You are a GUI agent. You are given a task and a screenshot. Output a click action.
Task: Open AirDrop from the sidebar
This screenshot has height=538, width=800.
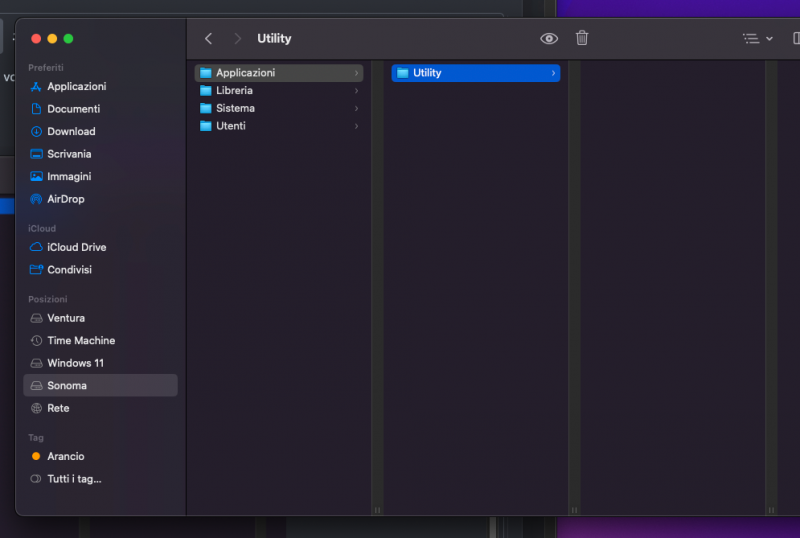click(x=101, y=199)
